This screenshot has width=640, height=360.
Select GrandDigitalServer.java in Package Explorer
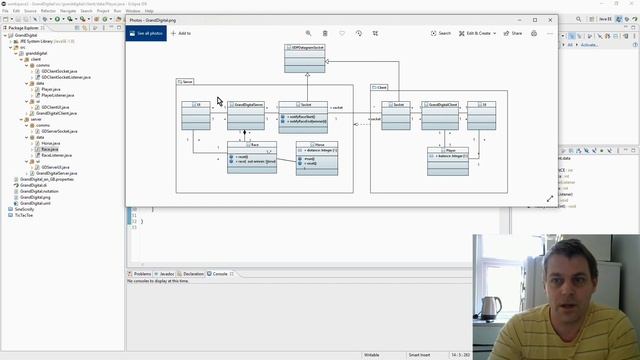coord(56,173)
